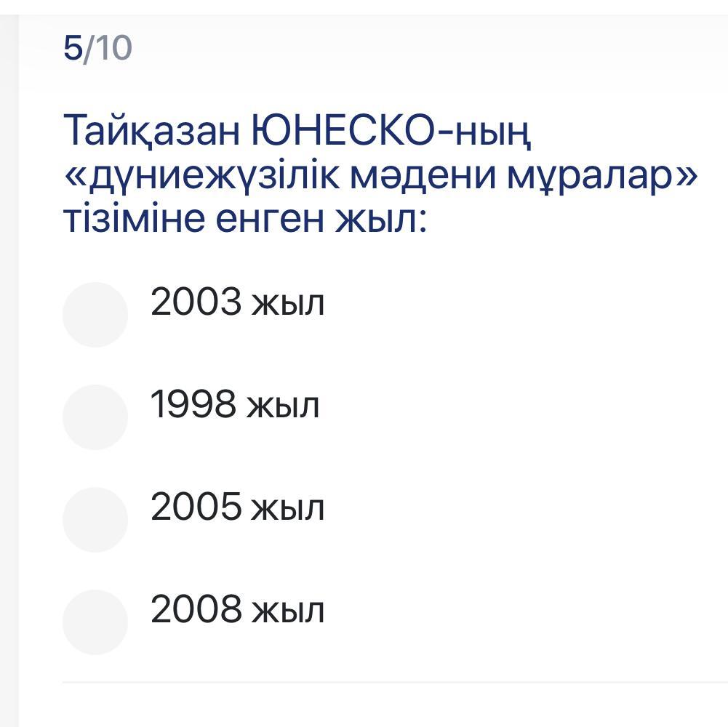Image resolution: width=728 pixels, height=727 pixels.
Task: Click the current question number 5
Action: (72, 49)
